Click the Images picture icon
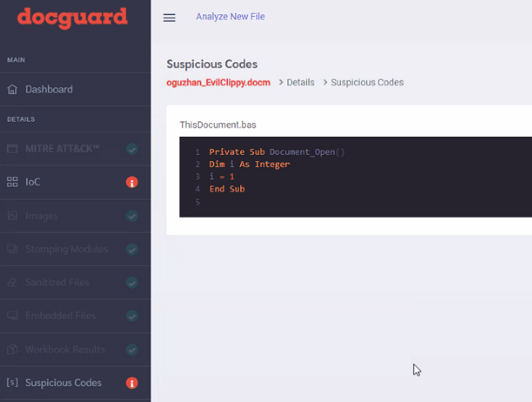Viewport: 532px width, 402px height. (12, 216)
